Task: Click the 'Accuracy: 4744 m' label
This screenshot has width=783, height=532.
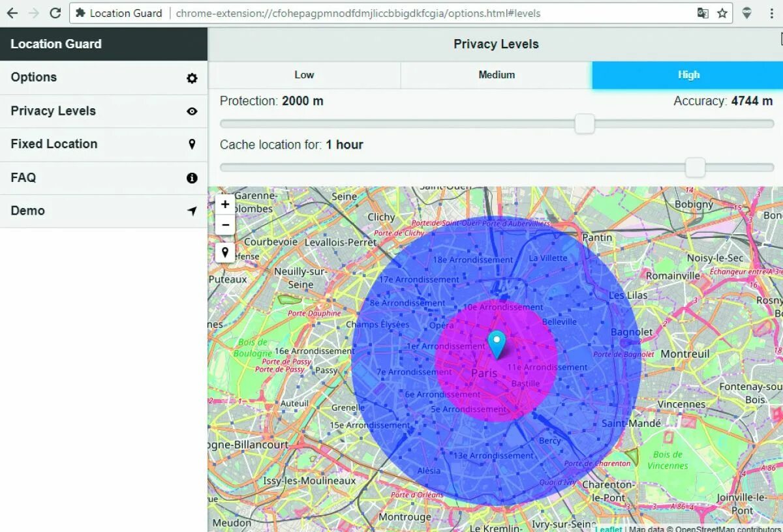Action: pyautogui.click(x=723, y=101)
